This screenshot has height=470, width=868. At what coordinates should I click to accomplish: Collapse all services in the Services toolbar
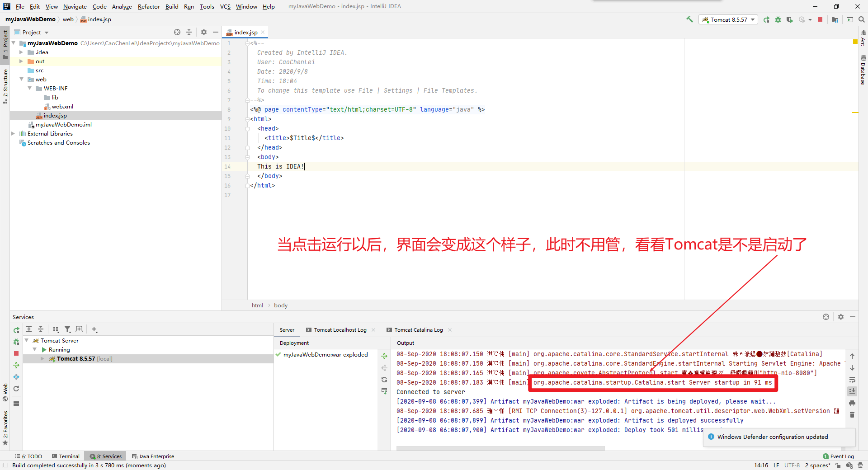pos(41,329)
